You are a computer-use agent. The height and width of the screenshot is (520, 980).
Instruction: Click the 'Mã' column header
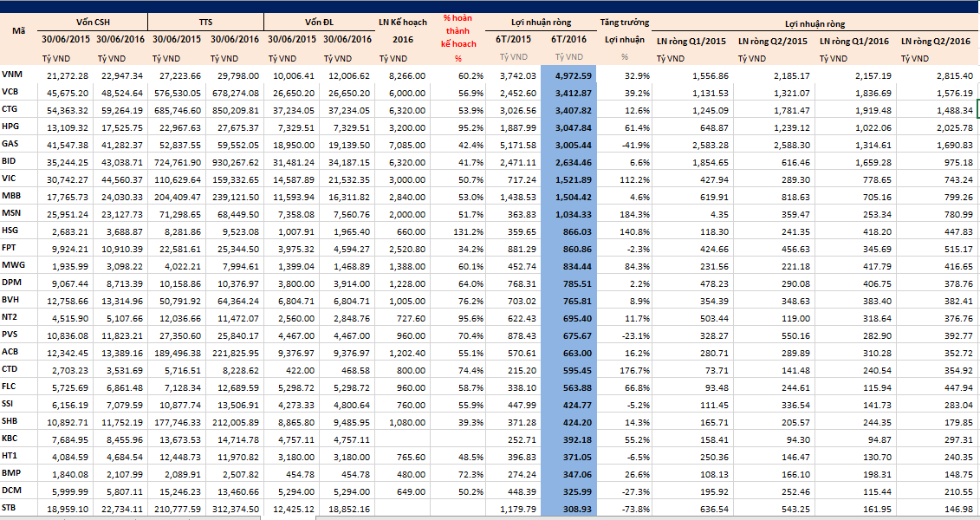[x=19, y=30]
